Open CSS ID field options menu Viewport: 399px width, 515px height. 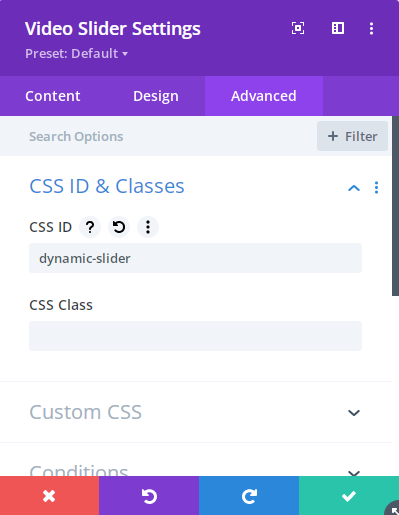coord(148,227)
